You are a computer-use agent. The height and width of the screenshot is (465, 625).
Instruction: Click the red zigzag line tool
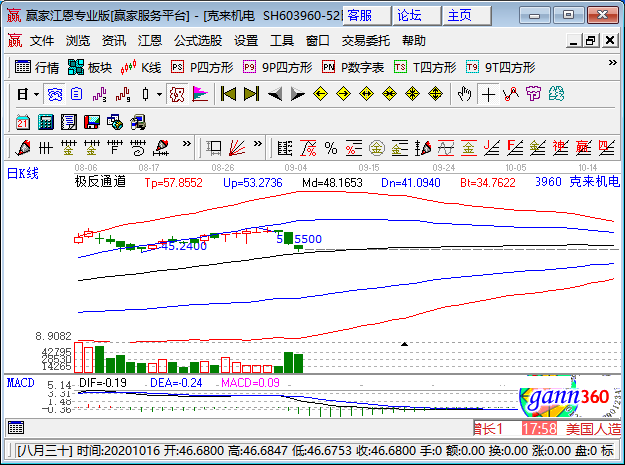pos(511,94)
